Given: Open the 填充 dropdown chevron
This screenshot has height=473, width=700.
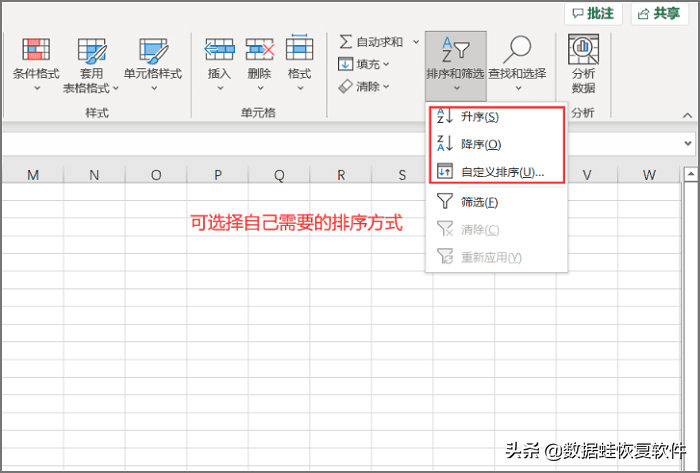Looking at the screenshot, I should coord(386,64).
